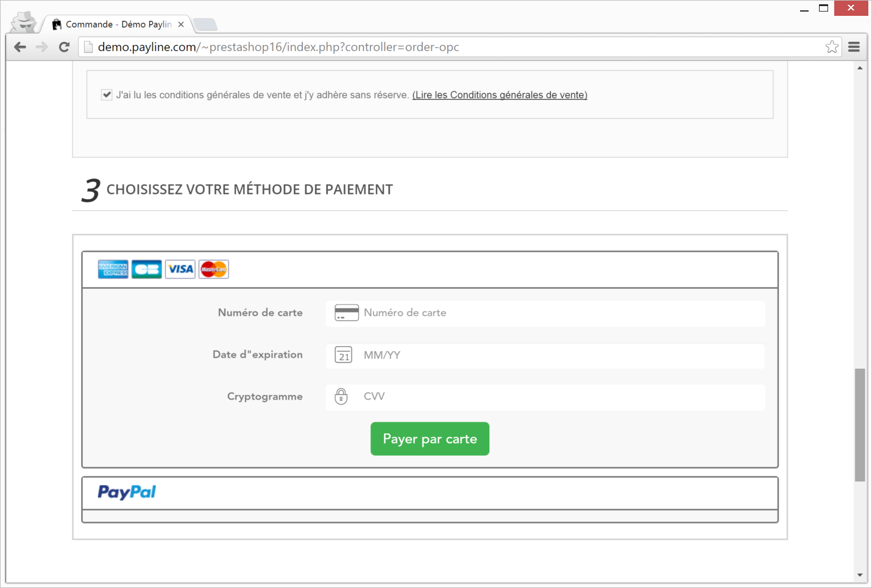The height and width of the screenshot is (588, 872).
Task: Open the Chrome hamburger menu
Action: coord(854,47)
